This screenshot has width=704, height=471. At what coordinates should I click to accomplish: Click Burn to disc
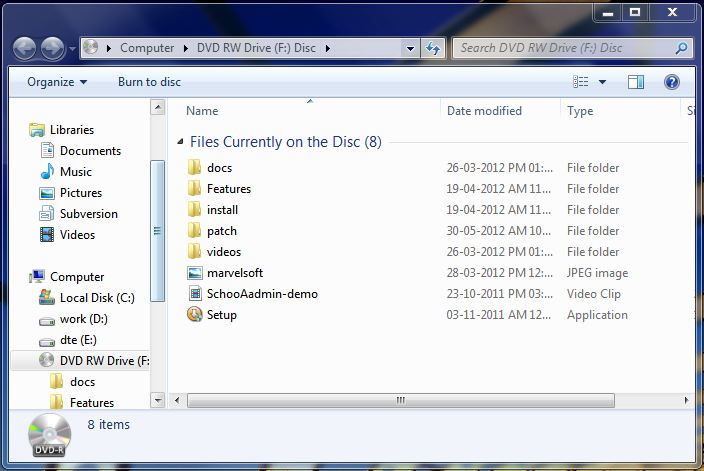149,82
